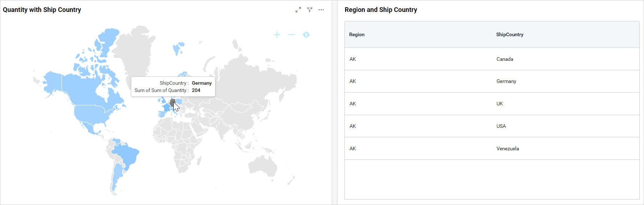The image size is (644, 205).
Task: Sort by the Region column header
Action: [357, 35]
